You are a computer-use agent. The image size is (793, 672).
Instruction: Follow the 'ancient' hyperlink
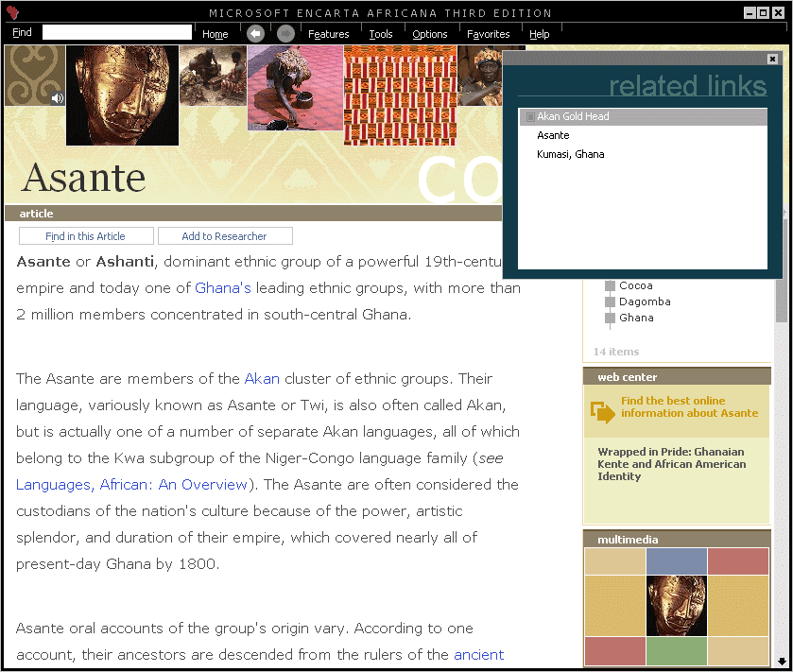tap(478, 655)
